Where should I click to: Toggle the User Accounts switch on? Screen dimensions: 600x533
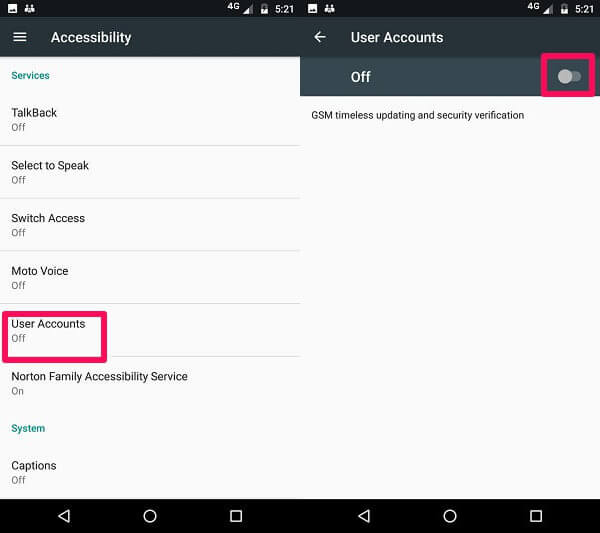coord(569,77)
